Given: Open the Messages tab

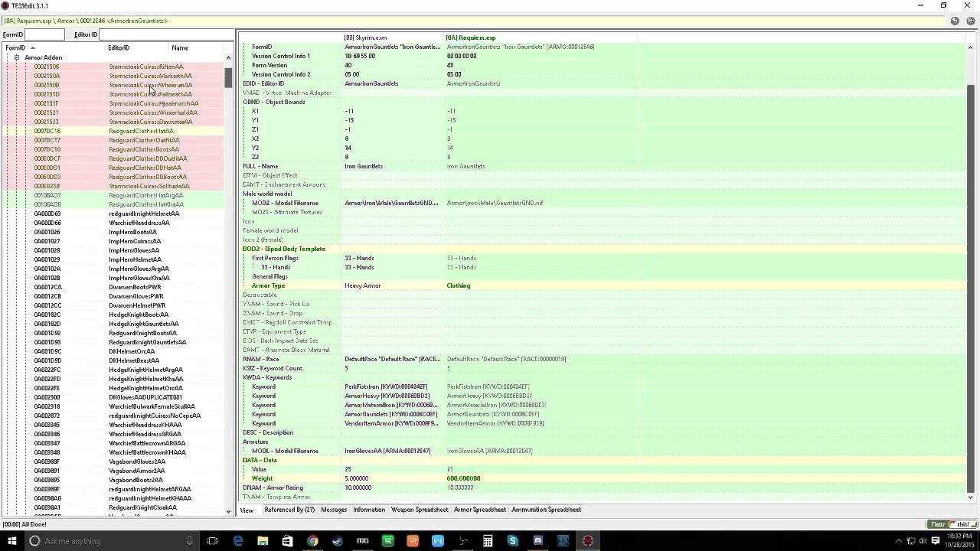Looking at the screenshot, I should click(334, 510).
